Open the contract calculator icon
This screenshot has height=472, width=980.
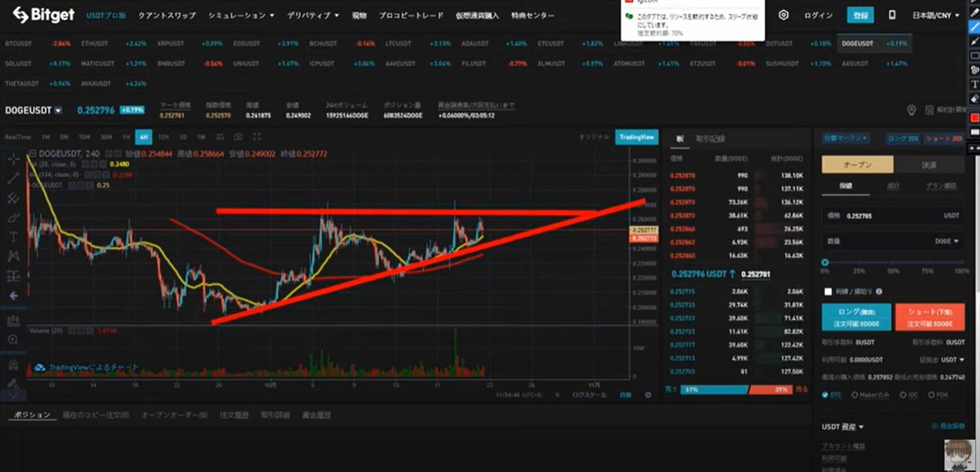[929, 110]
